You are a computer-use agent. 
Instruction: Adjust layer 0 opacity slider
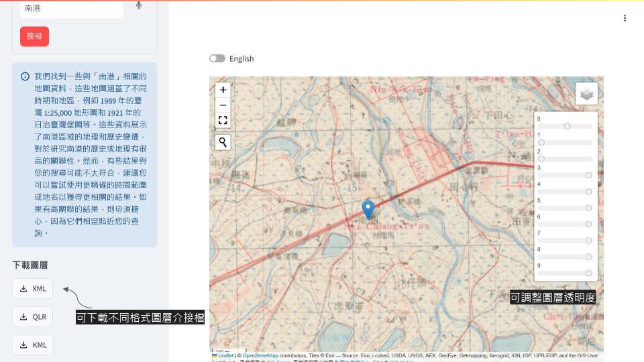click(568, 126)
